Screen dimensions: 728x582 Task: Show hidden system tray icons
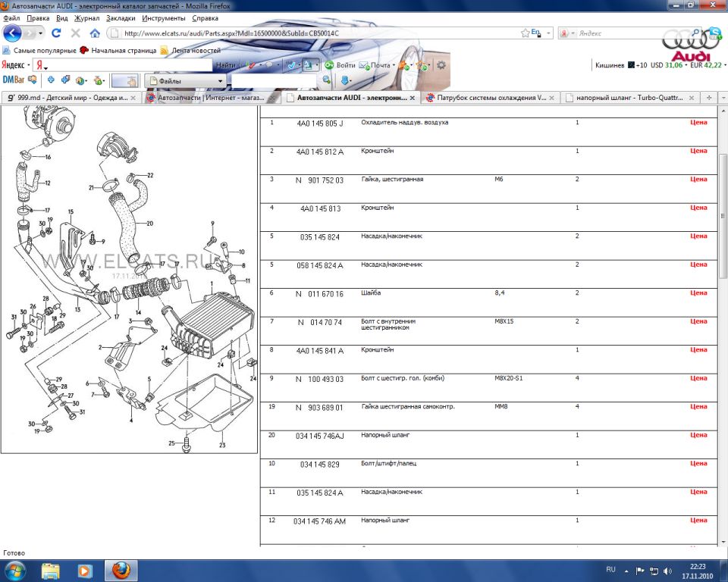coord(626,571)
